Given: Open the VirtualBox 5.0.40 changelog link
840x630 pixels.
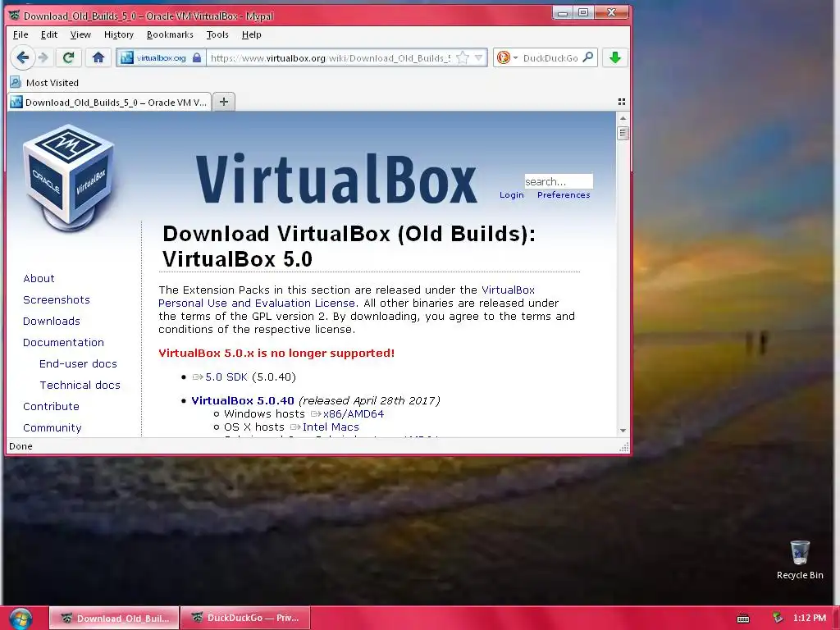Looking at the screenshot, I should [x=243, y=400].
